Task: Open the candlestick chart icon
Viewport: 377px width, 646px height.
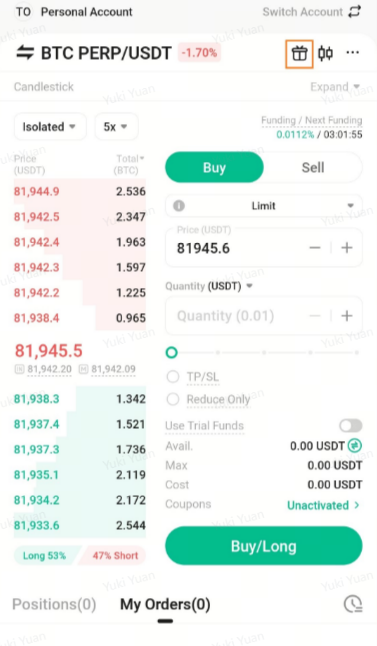Action: 325,53
